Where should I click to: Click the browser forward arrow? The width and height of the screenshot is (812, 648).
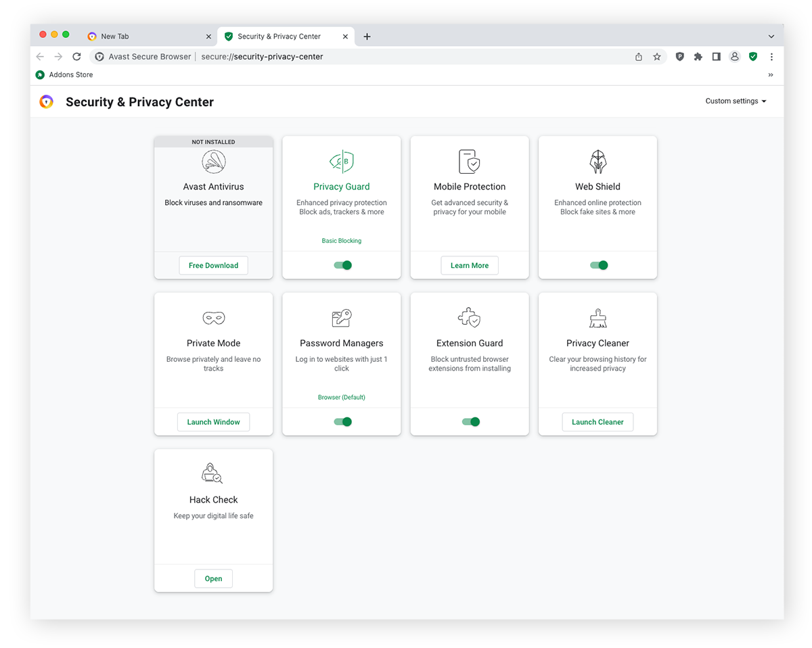[58, 57]
